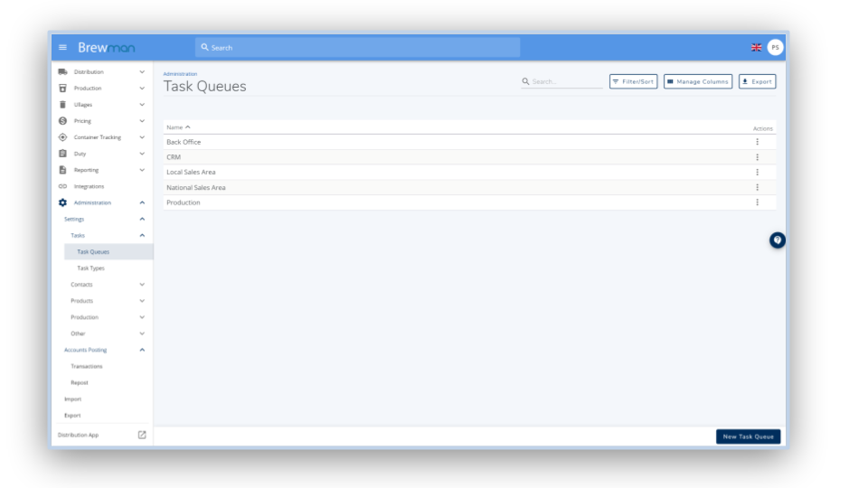868x488 pixels.
Task: Click the table search magnifier icon
Action: tap(525, 81)
